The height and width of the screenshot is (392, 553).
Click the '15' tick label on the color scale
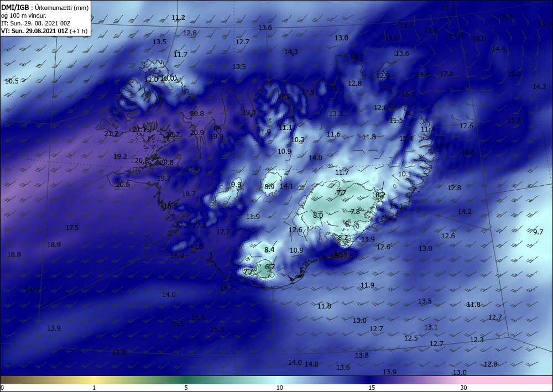click(x=372, y=388)
